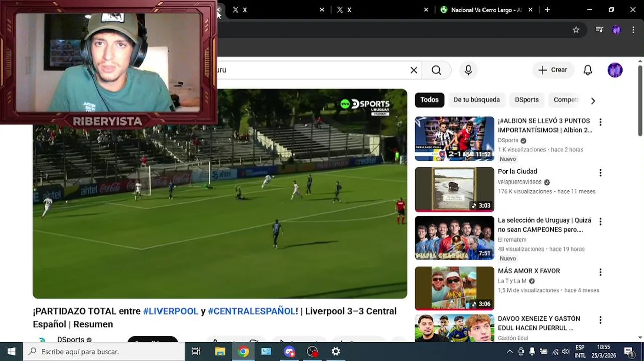Open the YouTube notifications bell

[x=588, y=70]
